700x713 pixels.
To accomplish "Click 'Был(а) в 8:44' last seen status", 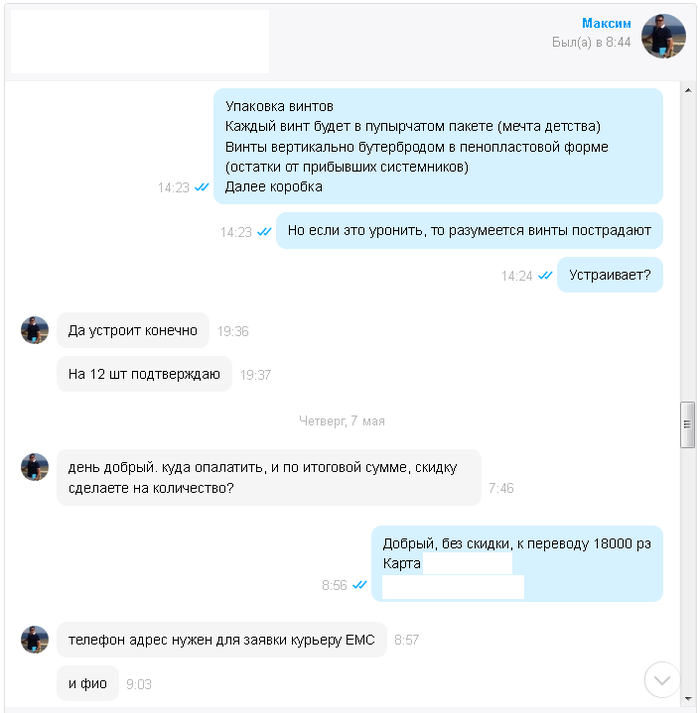I will pyautogui.click(x=591, y=42).
